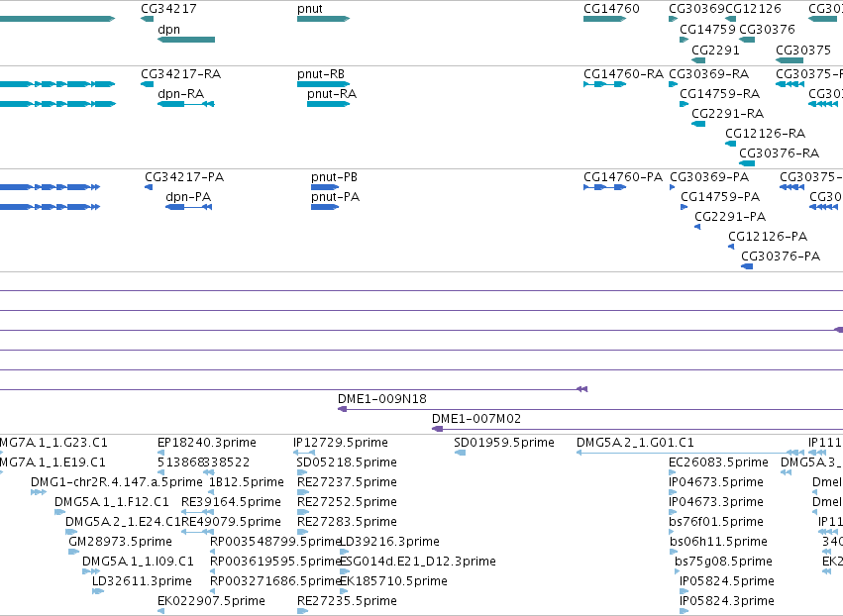Open the CG14760-PA CDS label
Image resolution: width=843 pixels, height=616 pixels.
point(623,177)
